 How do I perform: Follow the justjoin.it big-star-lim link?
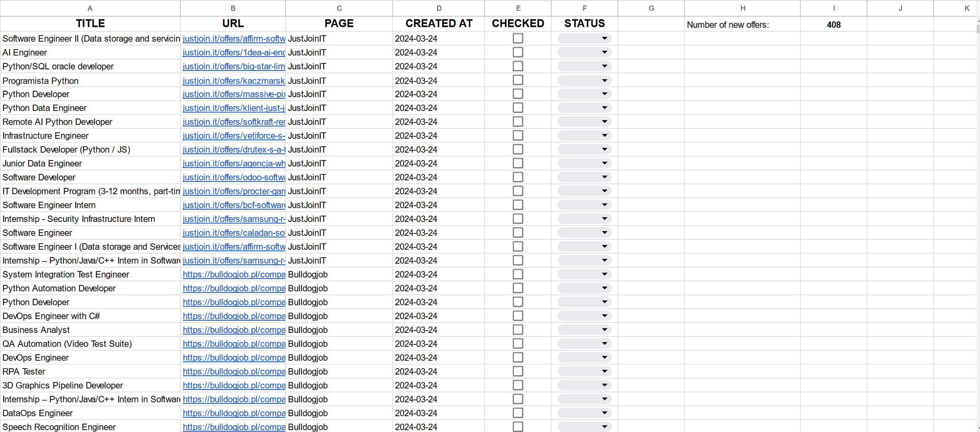[x=234, y=67]
